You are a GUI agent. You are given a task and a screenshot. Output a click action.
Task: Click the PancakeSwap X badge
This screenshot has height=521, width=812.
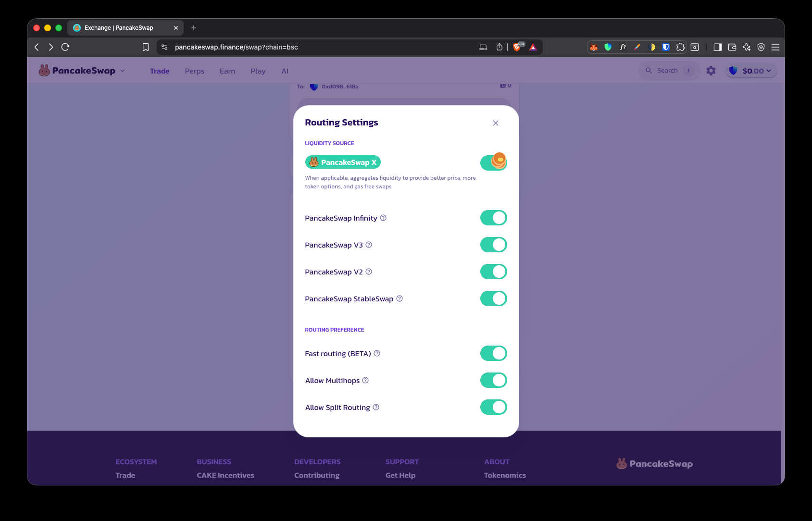coord(343,162)
